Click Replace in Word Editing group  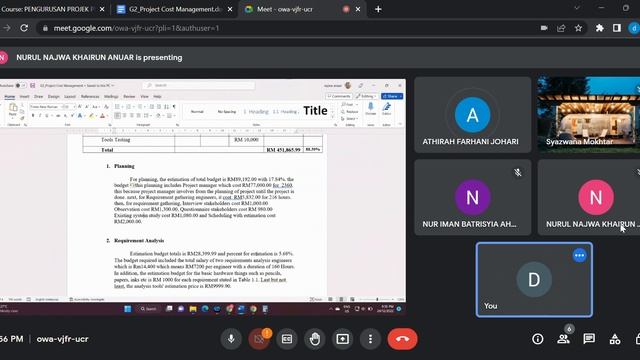[x=350, y=111]
